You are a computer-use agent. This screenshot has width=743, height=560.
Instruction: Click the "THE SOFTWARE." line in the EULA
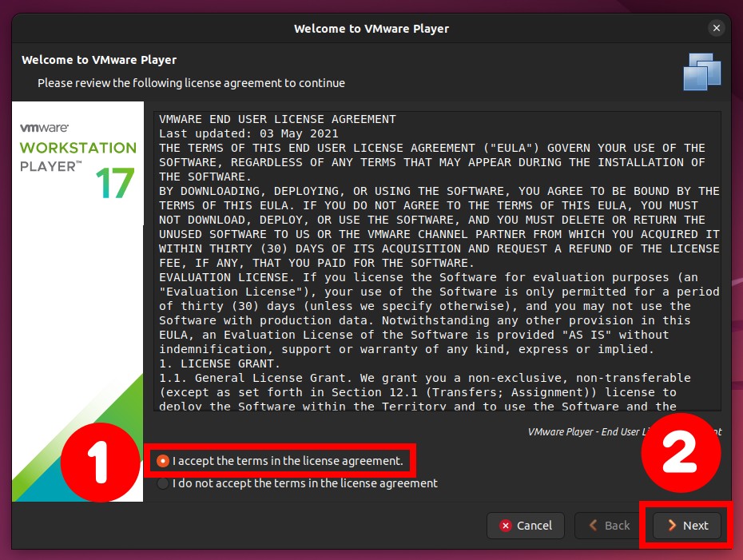tap(205, 177)
